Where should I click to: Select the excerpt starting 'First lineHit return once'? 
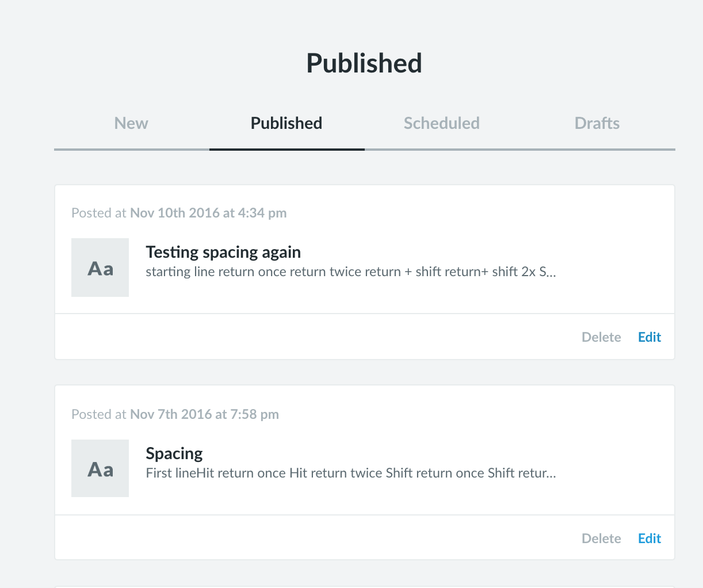(x=350, y=474)
